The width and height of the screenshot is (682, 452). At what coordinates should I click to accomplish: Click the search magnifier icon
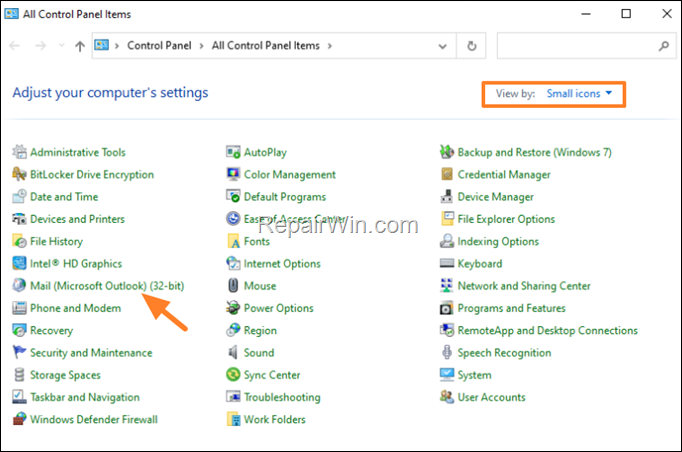663,46
